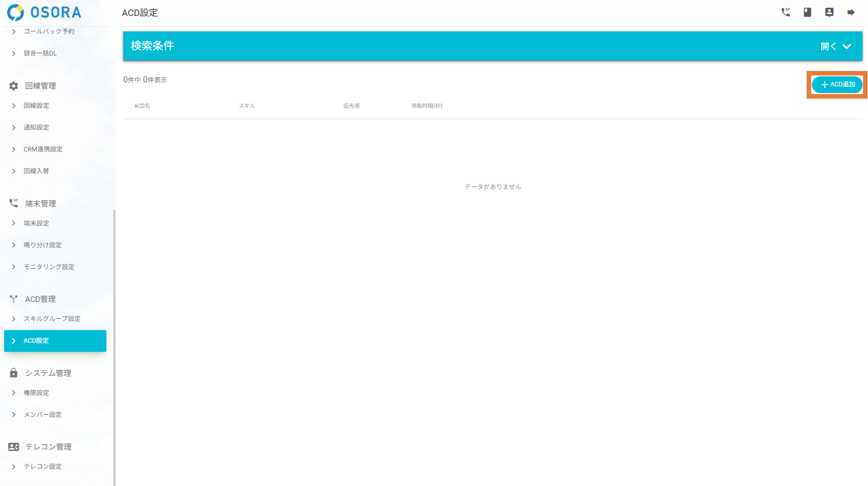The height and width of the screenshot is (486, 868).
Task: Open スキルグループ設定 menu item
Action: 52,319
